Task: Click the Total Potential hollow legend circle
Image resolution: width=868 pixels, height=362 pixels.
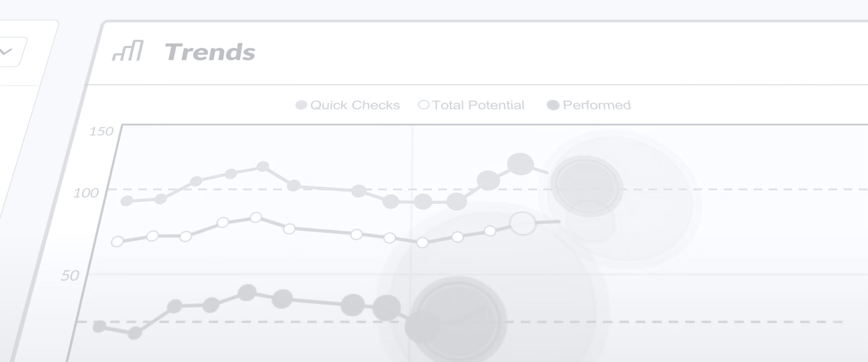Action: pyautogui.click(x=424, y=105)
